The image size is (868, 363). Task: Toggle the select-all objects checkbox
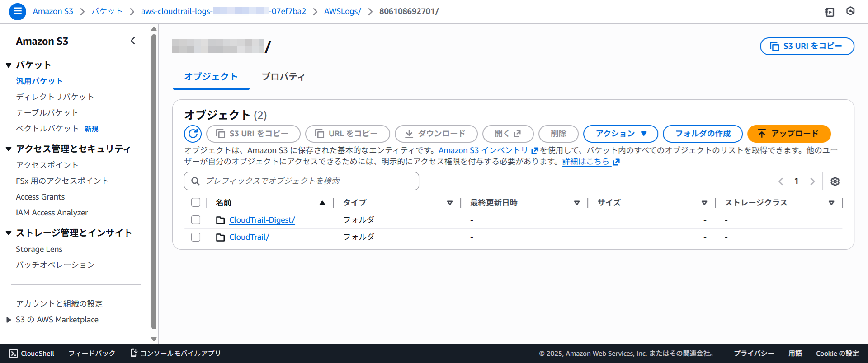pos(196,203)
